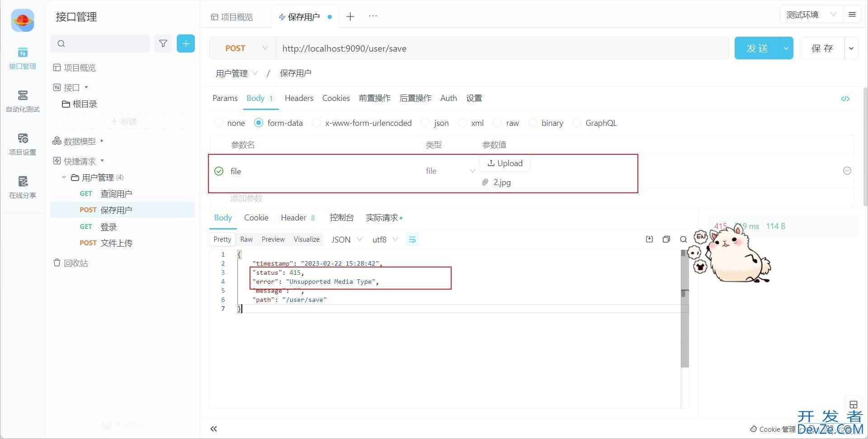Open the 文件上传 POST request

pyautogui.click(x=116, y=243)
